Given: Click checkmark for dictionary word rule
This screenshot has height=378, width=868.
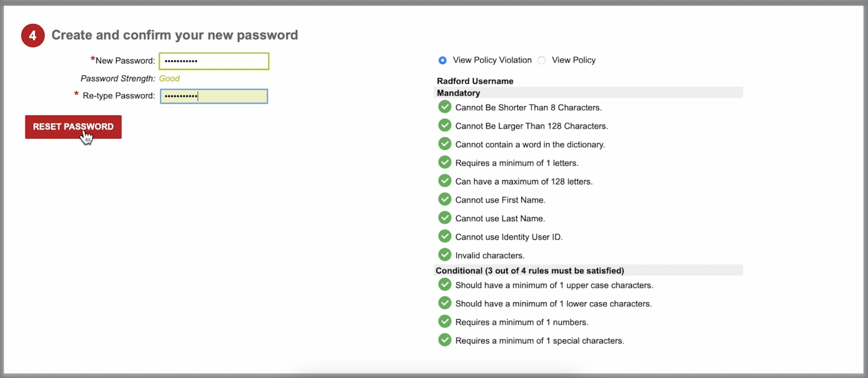Looking at the screenshot, I should click(445, 144).
